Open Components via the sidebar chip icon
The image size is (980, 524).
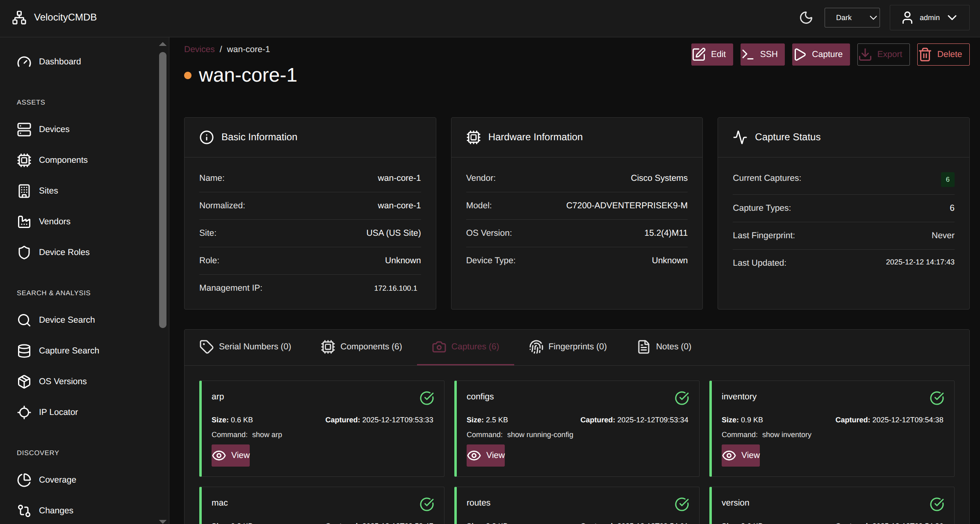(24, 160)
